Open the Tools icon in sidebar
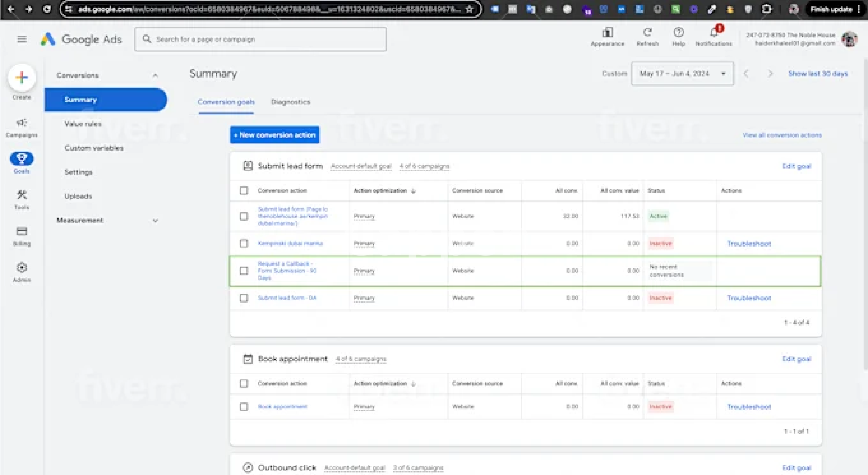This screenshot has height=475, width=868. coord(22,195)
